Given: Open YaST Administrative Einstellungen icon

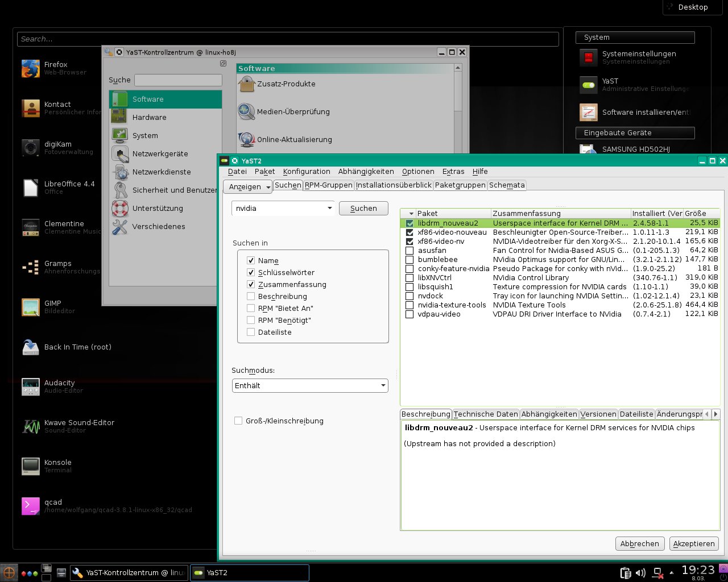Looking at the screenshot, I should click(589, 85).
